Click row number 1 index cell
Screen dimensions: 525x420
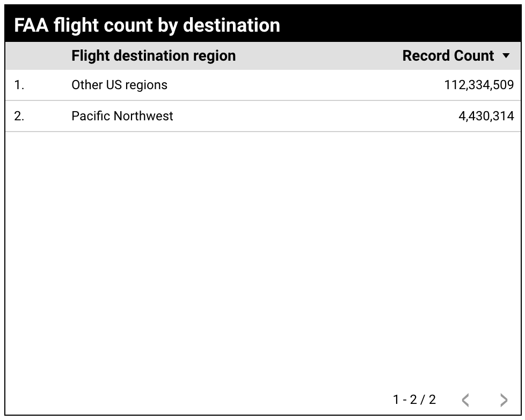pyautogui.click(x=19, y=85)
